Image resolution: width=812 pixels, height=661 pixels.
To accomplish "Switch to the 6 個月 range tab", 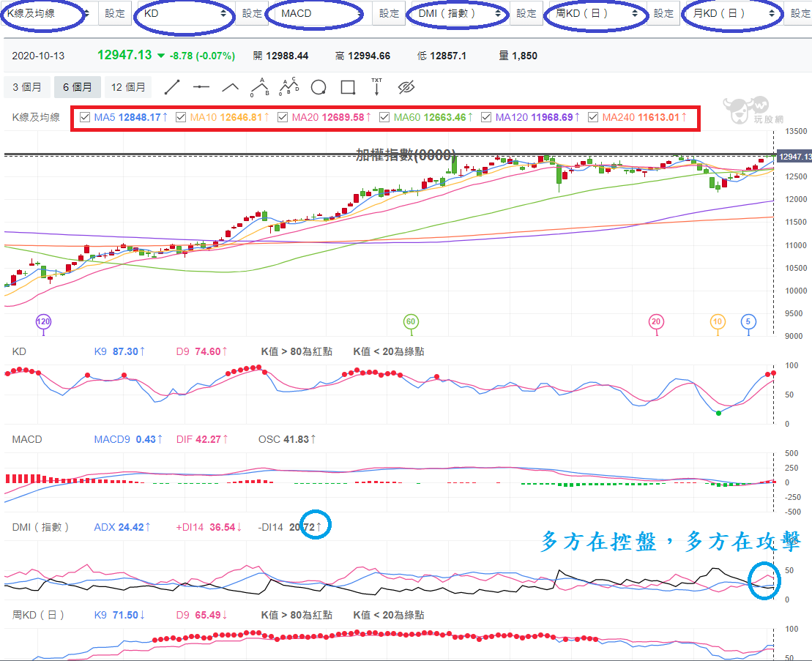I will [78, 87].
